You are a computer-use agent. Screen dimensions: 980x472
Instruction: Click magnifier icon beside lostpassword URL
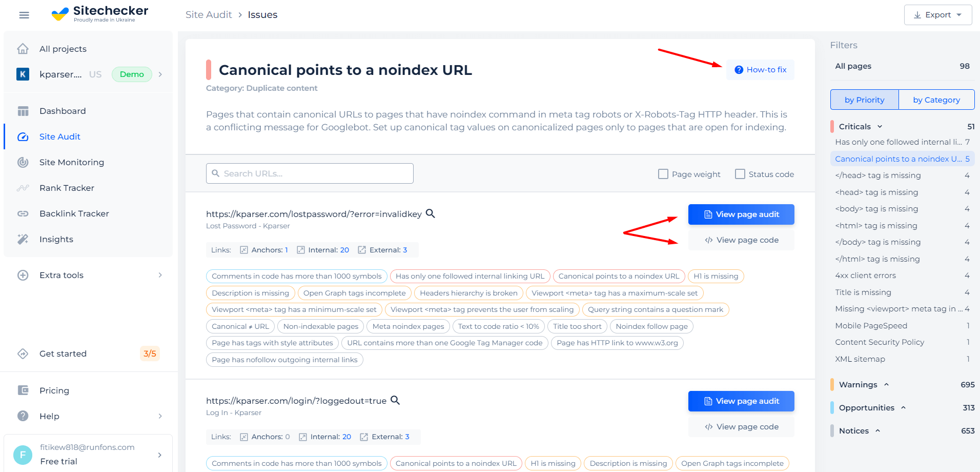(x=431, y=213)
